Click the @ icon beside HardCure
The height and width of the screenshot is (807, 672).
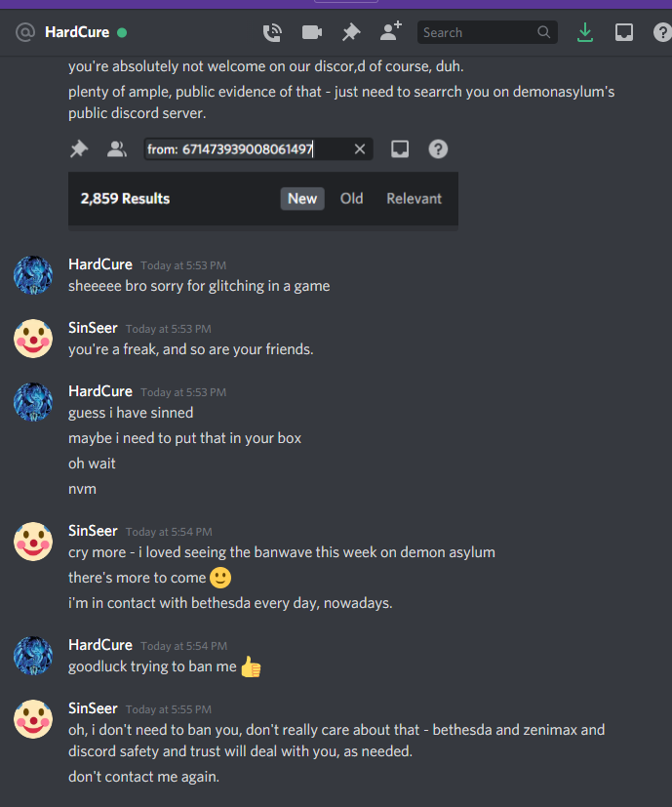click(x=25, y=32)
